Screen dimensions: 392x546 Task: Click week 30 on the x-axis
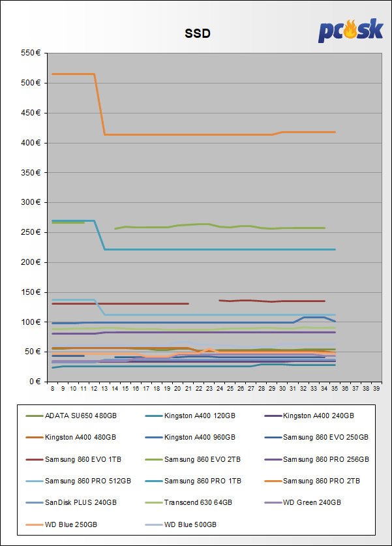(x=282, y=389)
